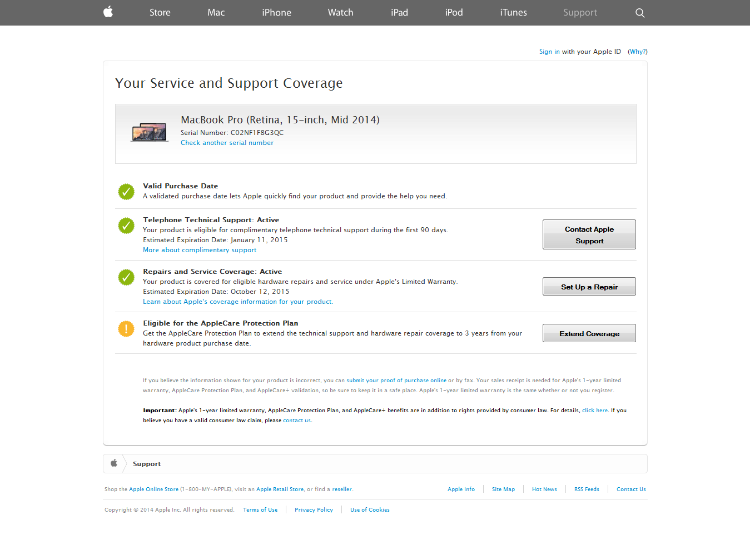Open the Contact Us footer link
Screen dimensions: 750x560
[631, 489]
